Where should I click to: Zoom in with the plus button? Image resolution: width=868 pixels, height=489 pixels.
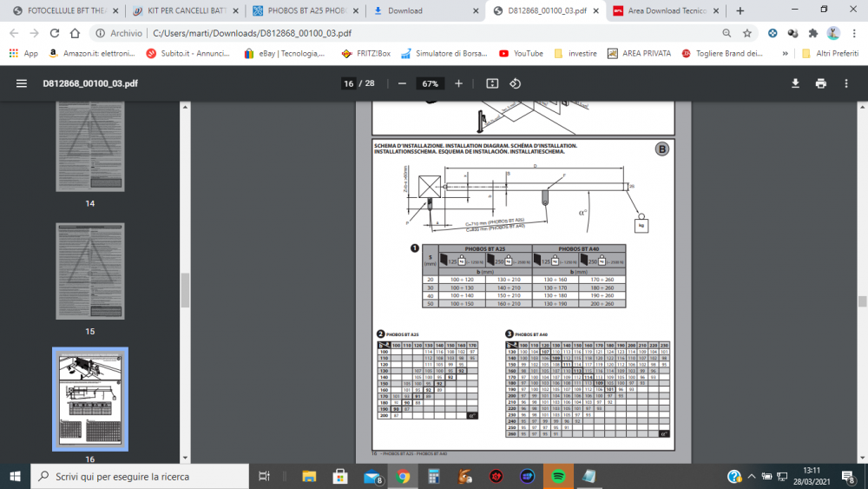(458, 83)
